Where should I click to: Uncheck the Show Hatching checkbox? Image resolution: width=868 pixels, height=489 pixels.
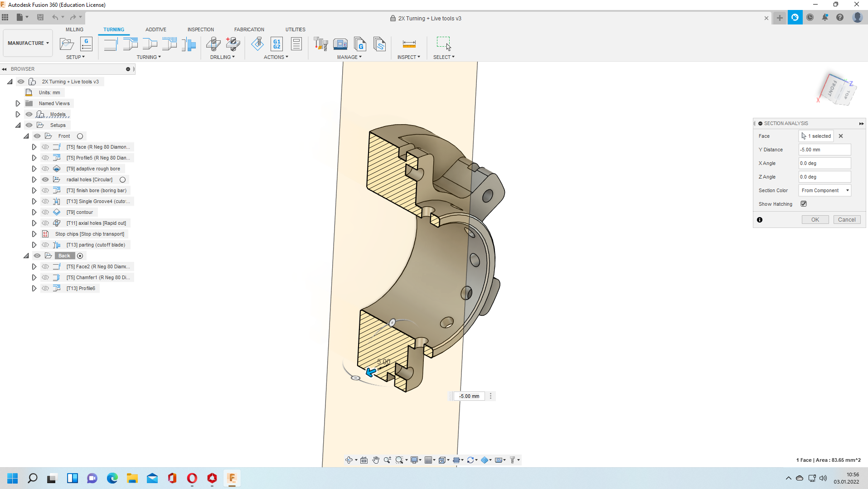tap(804, 204)
